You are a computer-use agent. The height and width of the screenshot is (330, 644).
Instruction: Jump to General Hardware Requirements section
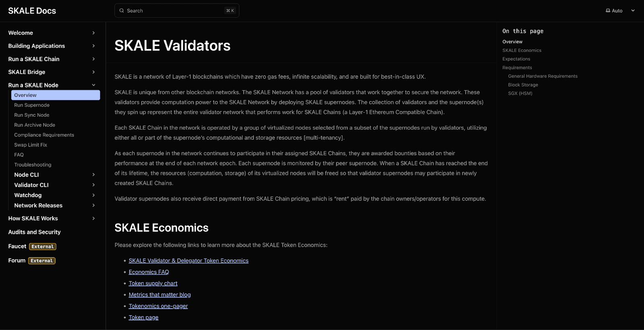(x=543, y=76)
